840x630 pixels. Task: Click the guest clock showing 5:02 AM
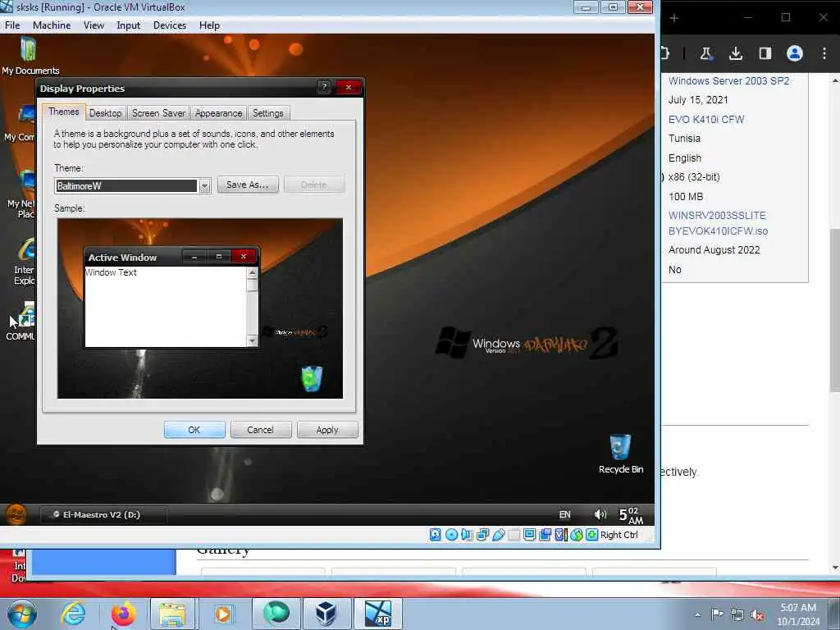tap(631, 515)
